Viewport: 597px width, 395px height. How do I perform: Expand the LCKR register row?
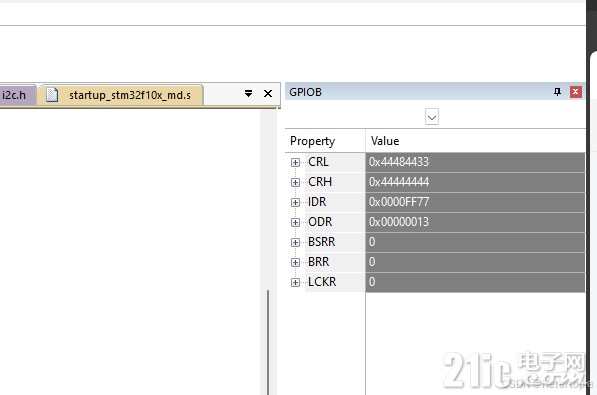coord(295,282)
